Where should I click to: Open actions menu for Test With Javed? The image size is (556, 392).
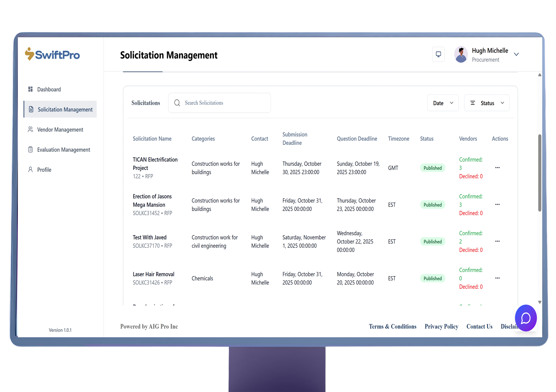coord(497,241)
